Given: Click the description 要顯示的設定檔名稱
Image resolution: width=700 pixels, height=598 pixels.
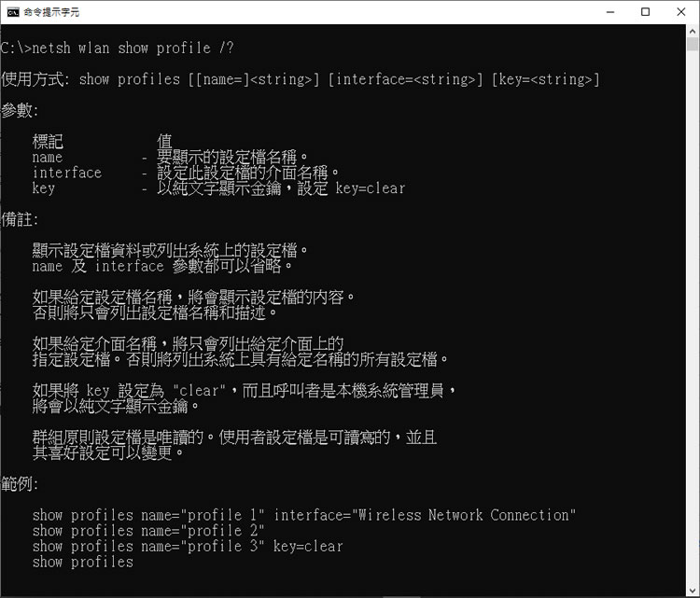Looking at the screenshot, I should click(232, 157).
